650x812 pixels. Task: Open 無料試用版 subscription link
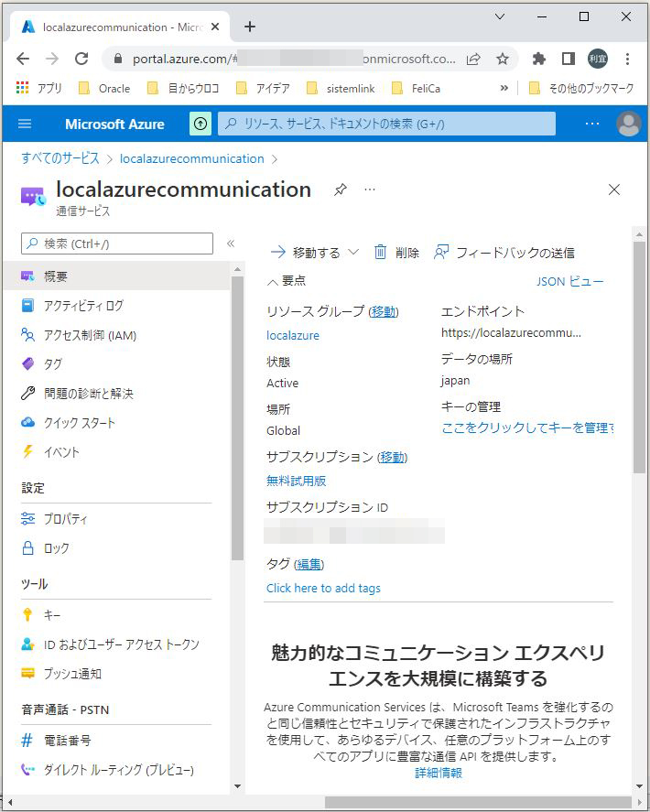tap(297, 481)
